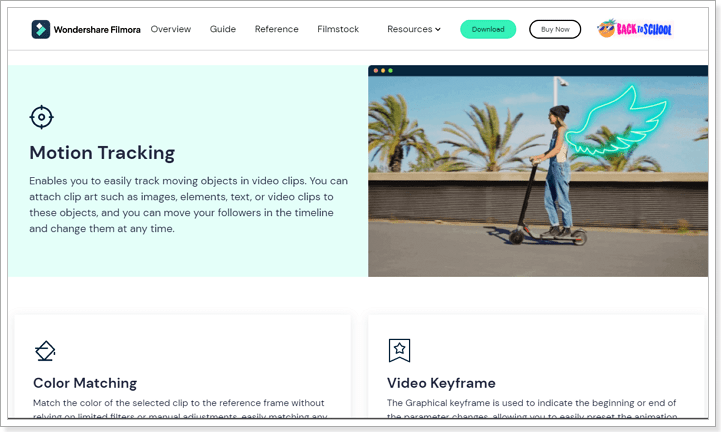Expand the Resources dropdown menu

pos(413,29)
